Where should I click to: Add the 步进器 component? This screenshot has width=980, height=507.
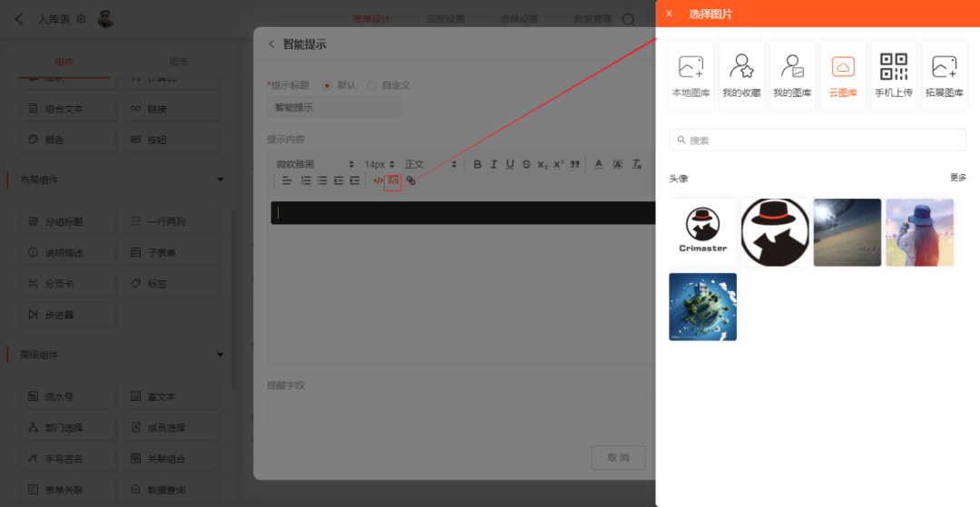coord(69,315)
